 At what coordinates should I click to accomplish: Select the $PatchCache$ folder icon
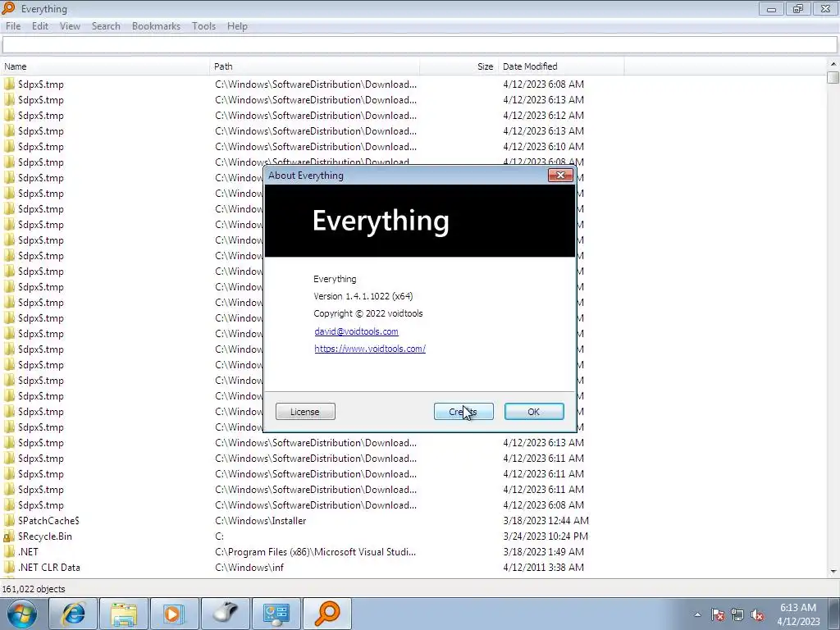[9, 521]
